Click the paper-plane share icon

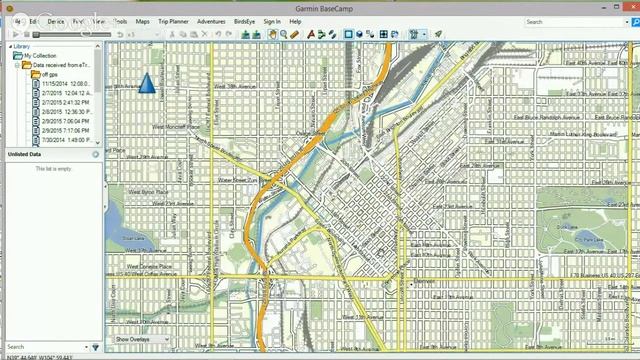click(x=438, y=35)
